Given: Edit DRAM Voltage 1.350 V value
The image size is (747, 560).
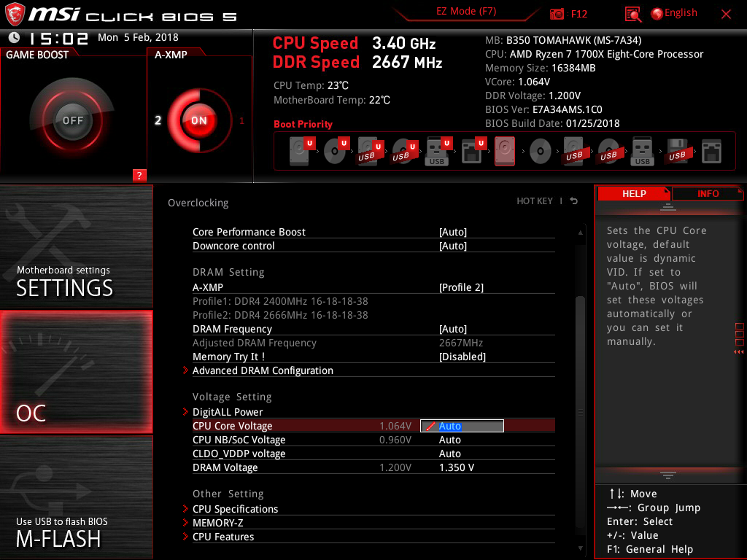Looking at the screenshot, I should 457,467.
